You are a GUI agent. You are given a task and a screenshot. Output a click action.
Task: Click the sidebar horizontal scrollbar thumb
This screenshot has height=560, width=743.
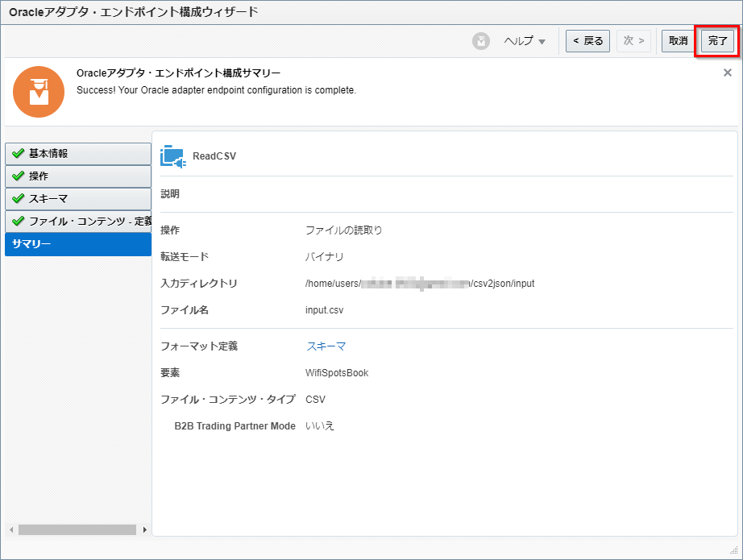coord(77,530)
